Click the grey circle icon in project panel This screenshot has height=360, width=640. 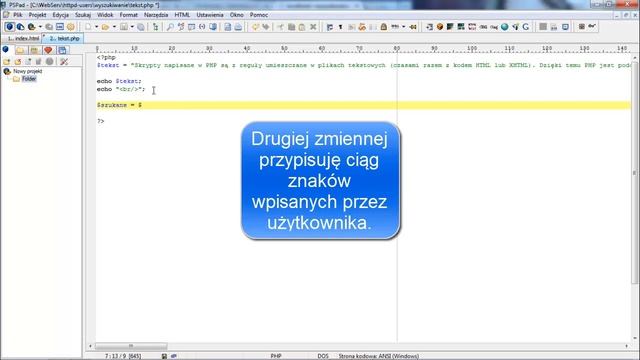tap(49, 62)
